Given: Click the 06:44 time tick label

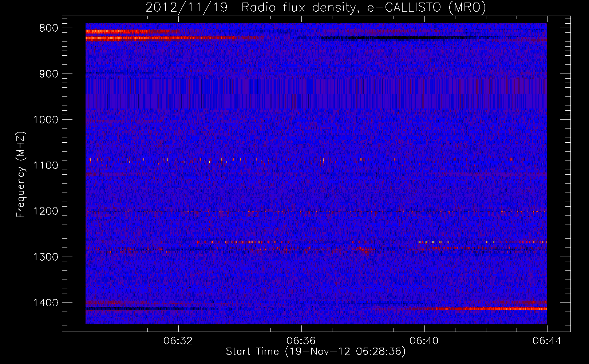Looking at the screenshot, I should click(547, 341).
